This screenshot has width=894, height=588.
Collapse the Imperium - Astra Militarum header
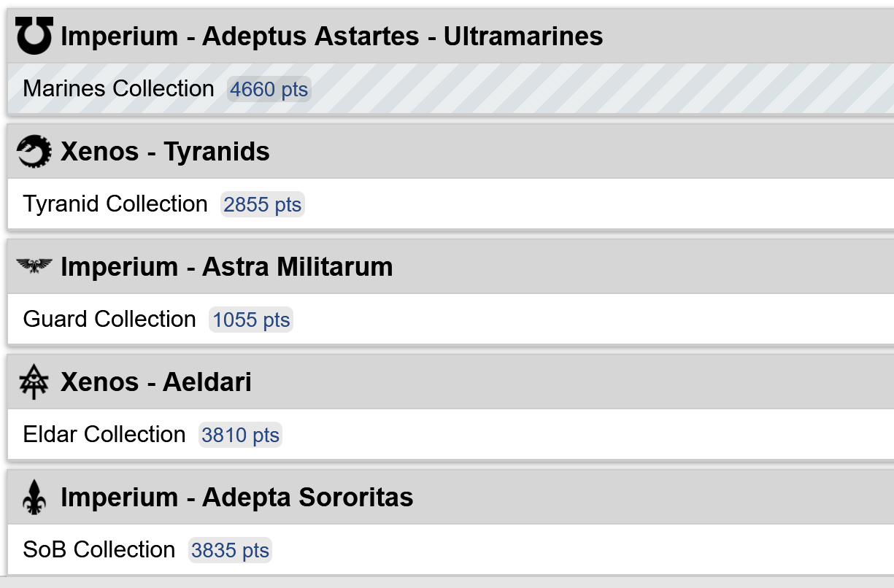[451, 266]
